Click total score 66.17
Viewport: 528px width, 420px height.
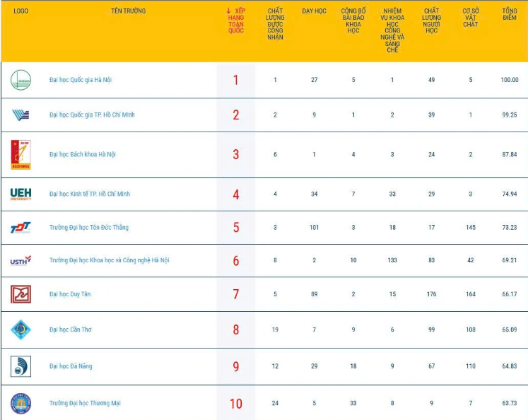[x=510, y=294]
